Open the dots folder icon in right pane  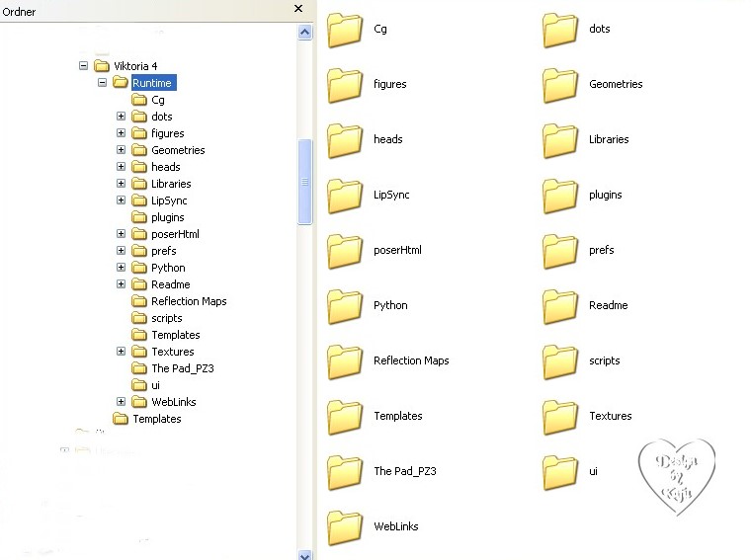(560, 31)
